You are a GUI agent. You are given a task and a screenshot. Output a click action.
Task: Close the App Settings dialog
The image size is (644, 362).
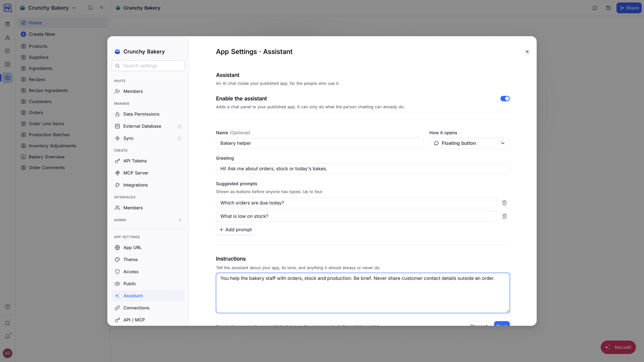pos(527,52)
